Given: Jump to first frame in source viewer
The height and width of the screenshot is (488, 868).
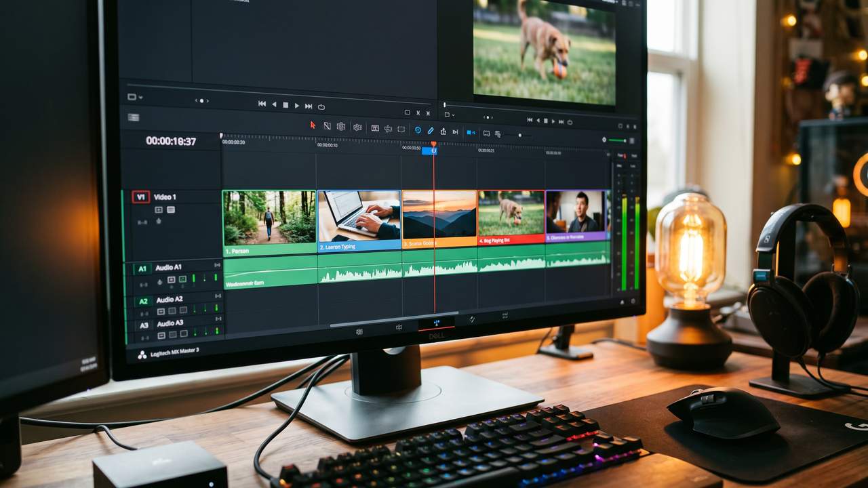Looking at the screenshot, I should 262,104.
